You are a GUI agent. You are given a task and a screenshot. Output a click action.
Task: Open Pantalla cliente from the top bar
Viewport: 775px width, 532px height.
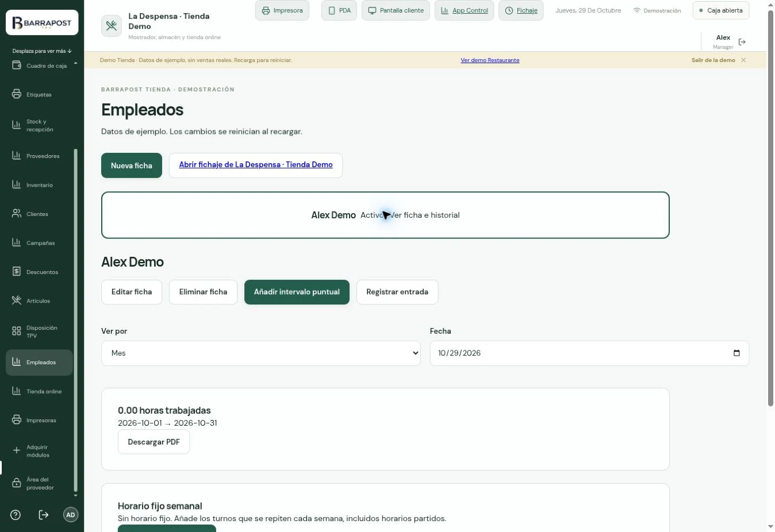396,10
